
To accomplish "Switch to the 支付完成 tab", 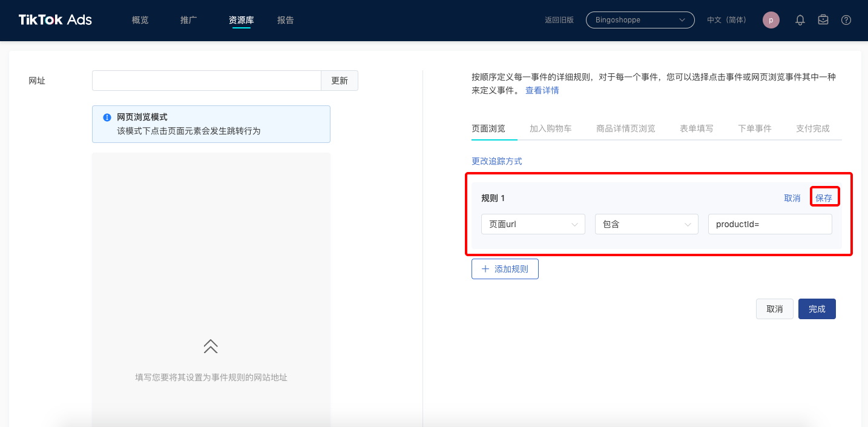I will coord(812,128).
